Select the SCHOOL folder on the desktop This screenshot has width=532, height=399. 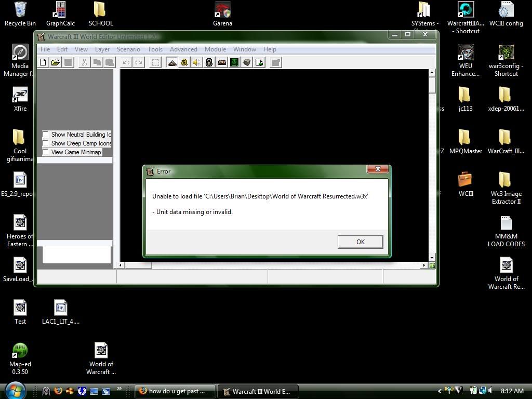pos(101,14)
